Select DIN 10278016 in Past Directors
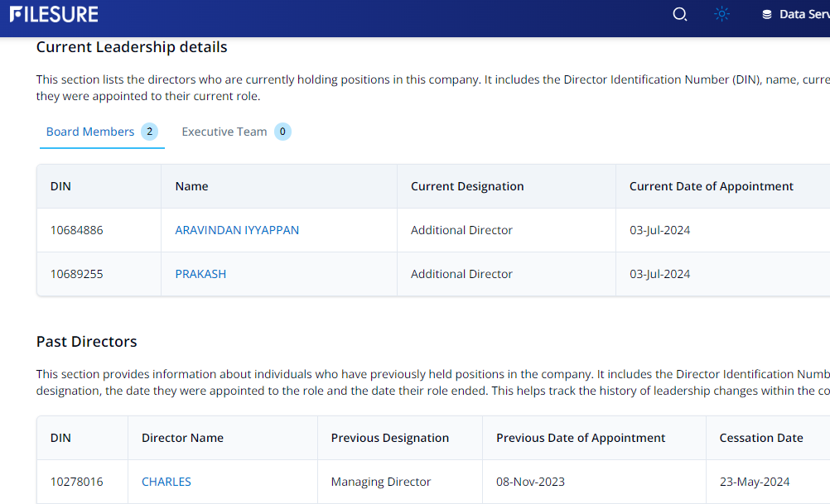Image resolution: width=830 pixels, height=504 pixels. (x=77, y=482)
